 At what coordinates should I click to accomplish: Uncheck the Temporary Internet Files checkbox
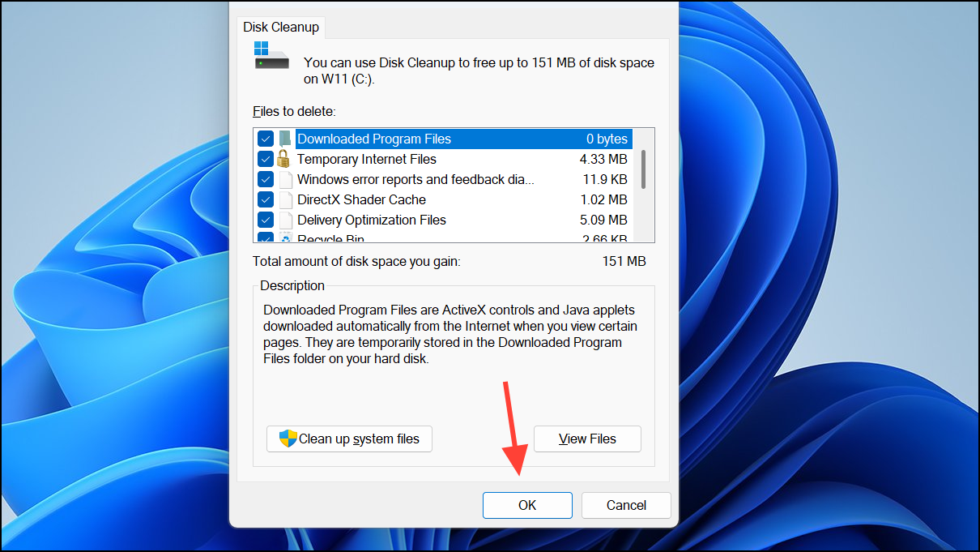click(266, 159)
